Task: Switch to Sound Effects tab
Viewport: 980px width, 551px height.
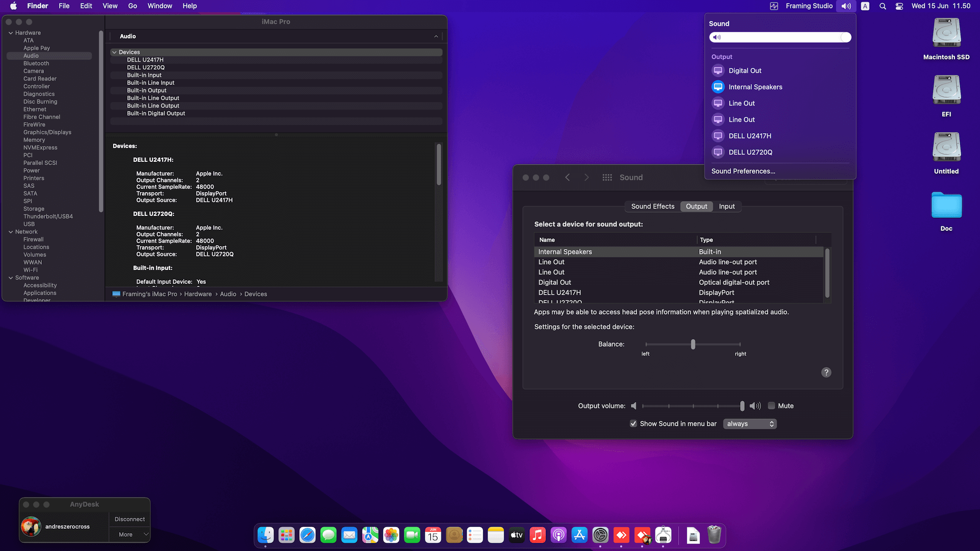Action: [x=652, y=207]
